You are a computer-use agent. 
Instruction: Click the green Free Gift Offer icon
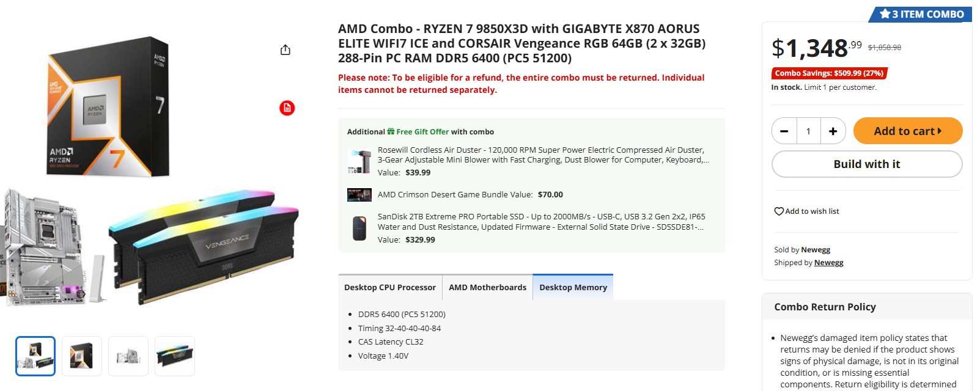click(x=391, y=132)
